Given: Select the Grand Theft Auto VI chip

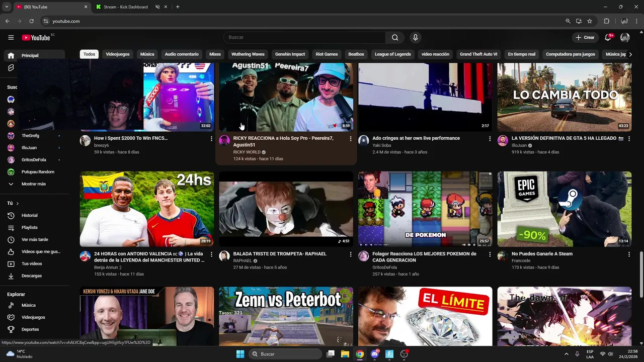Looking at the screenshot, I should [x=478, y=54].
